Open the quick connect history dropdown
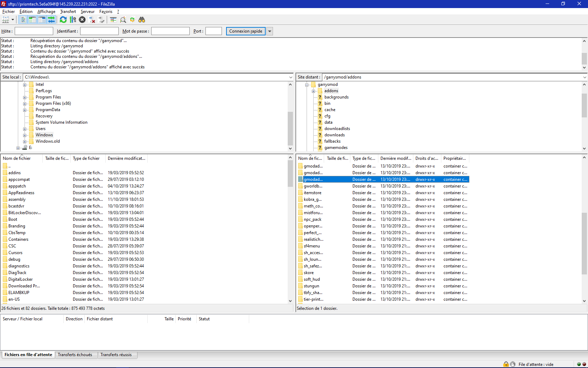 [x=269, y=31]
